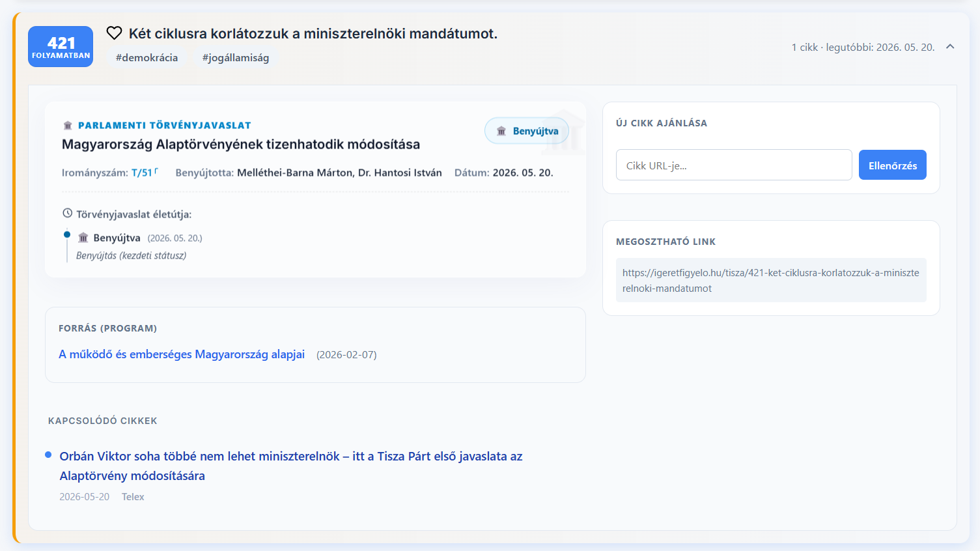This screenshot has height=551, width=980.
Task: Click the timeline date (2026. 05. 20.)
Action: click(x=175, y=238)
